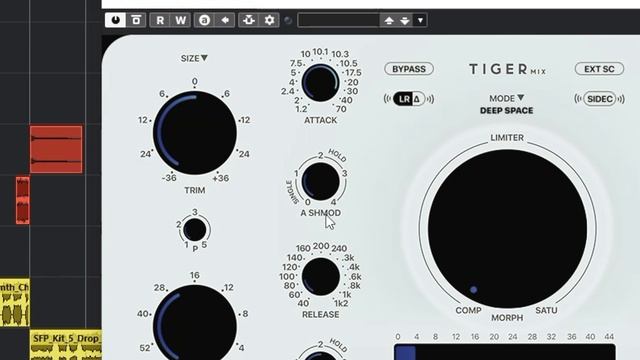Click the SATU label on morph ring
This screenshot has height=360, width=640.
[546, 311]
